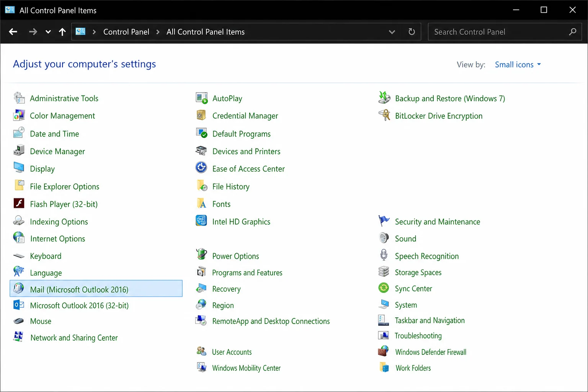Expand the chevron before Control Panel breadcrumb
The width and height of the screenshot is (588, 392).
(x=94, y=32)
